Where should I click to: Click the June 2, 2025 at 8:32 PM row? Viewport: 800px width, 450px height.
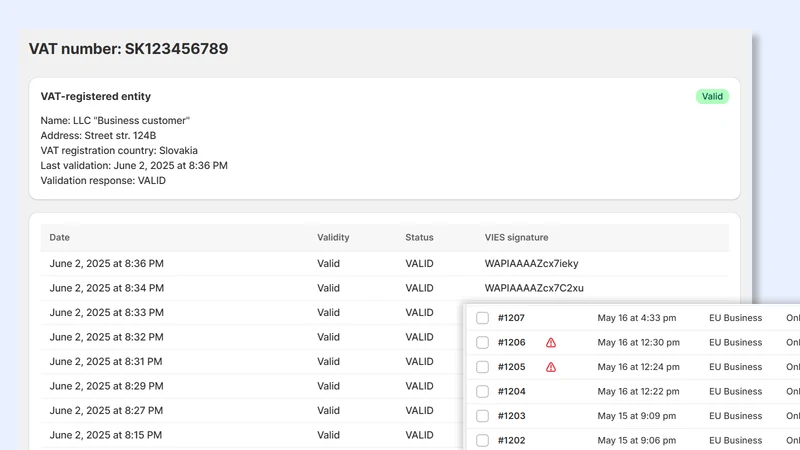coord(253,337)
